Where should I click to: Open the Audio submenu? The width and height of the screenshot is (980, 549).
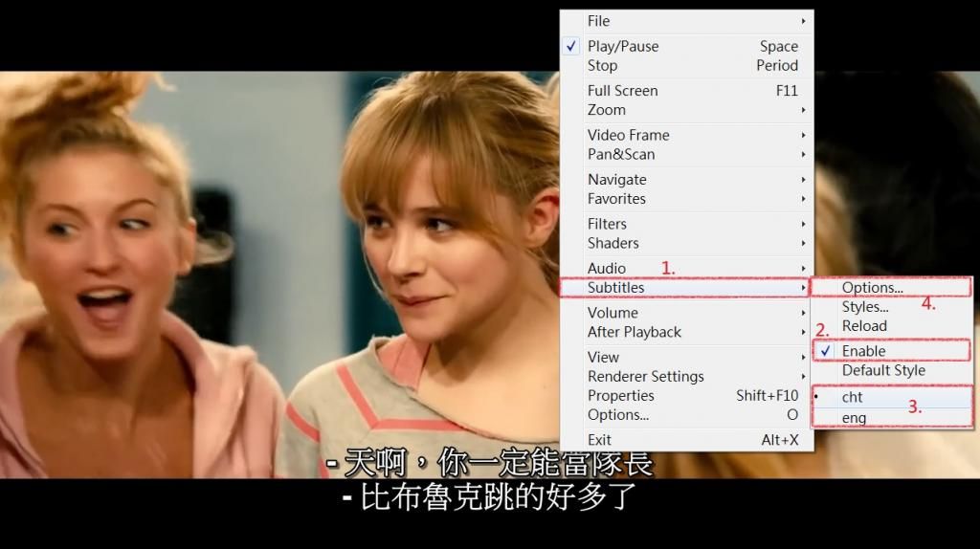coord(686,268)
